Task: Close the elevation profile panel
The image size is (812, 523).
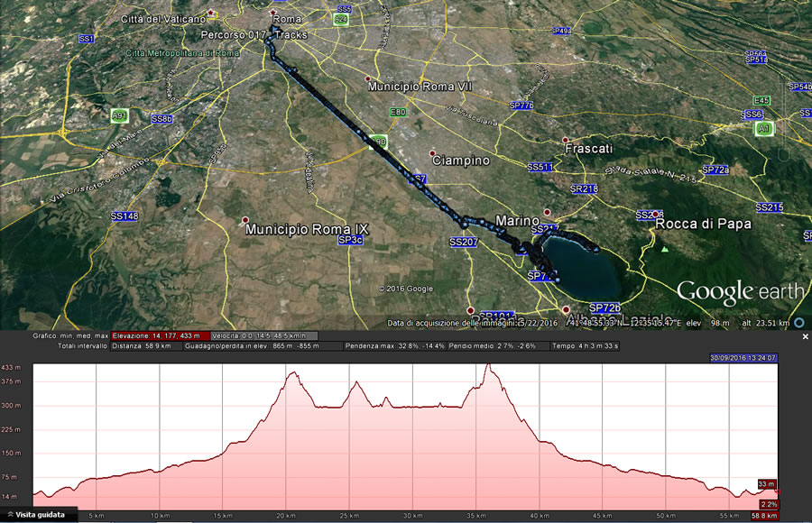Action: (806, 336)
